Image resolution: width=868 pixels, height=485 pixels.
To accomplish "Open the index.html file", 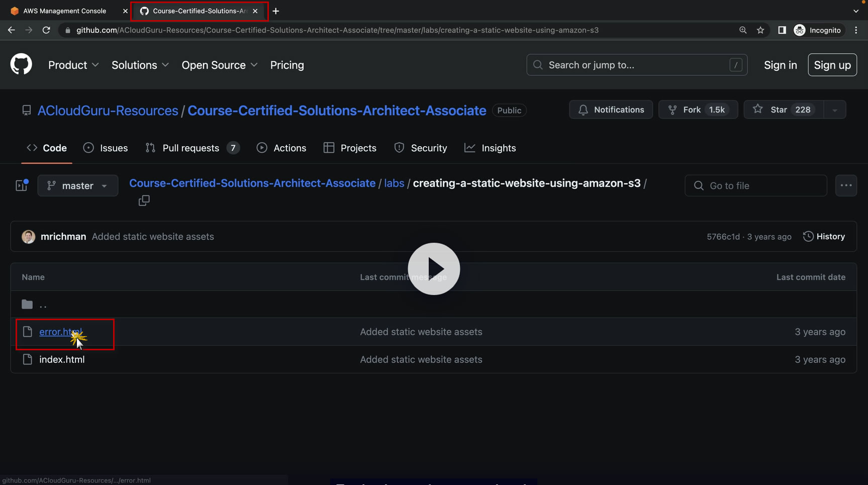I will click(x=62, y=359).
